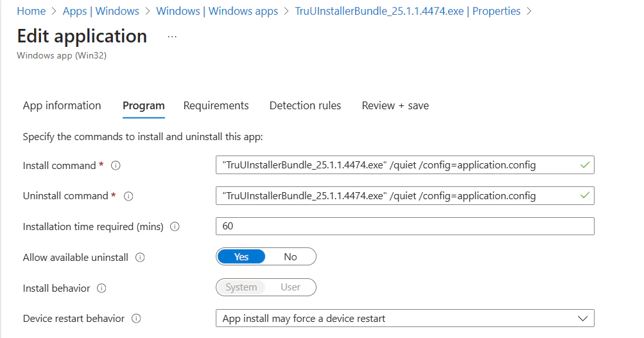Open Apps | Windows breadcrumb

[101, 11]
